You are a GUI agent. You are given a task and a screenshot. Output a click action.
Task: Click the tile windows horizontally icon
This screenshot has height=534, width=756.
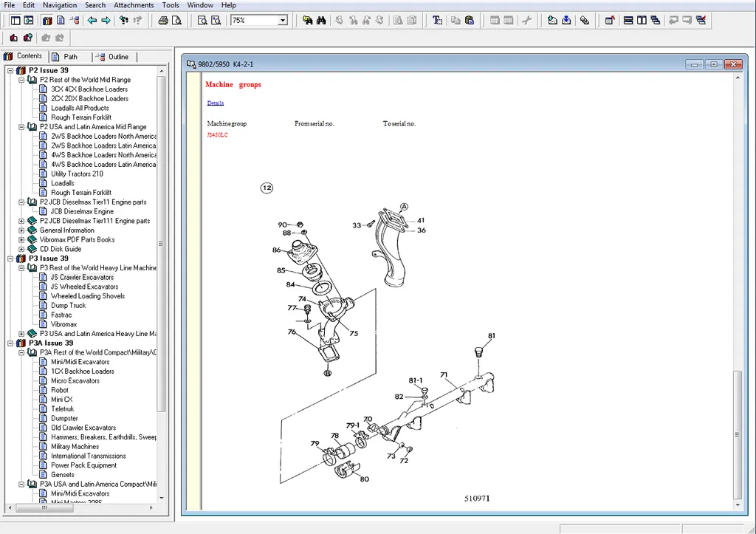(x=628, y=20)
